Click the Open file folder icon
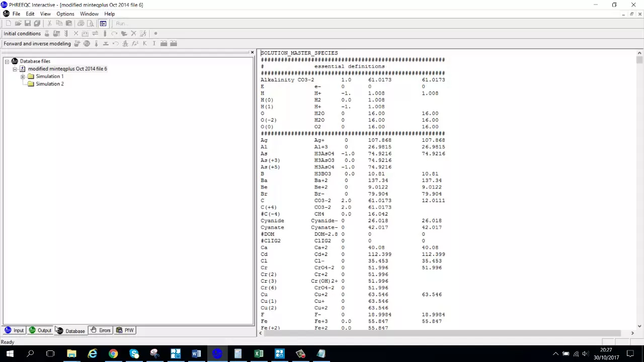Screen dimensions: 644x362 [x=18, y=24]
